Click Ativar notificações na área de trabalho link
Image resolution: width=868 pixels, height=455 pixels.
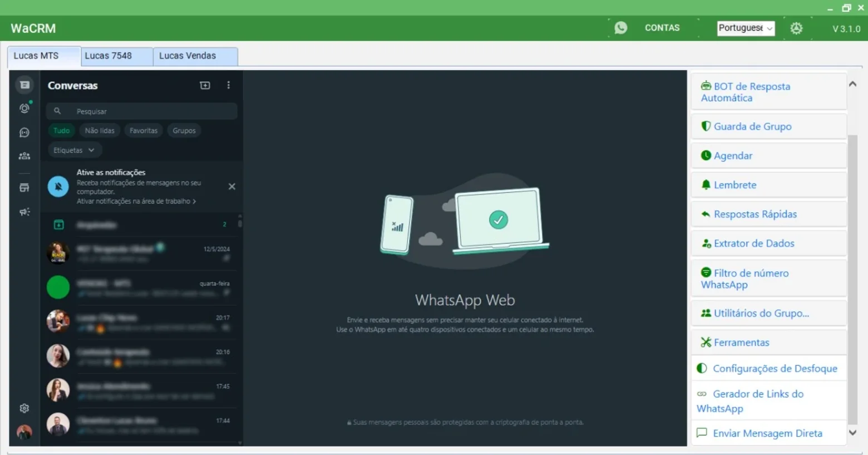point(136,201)
